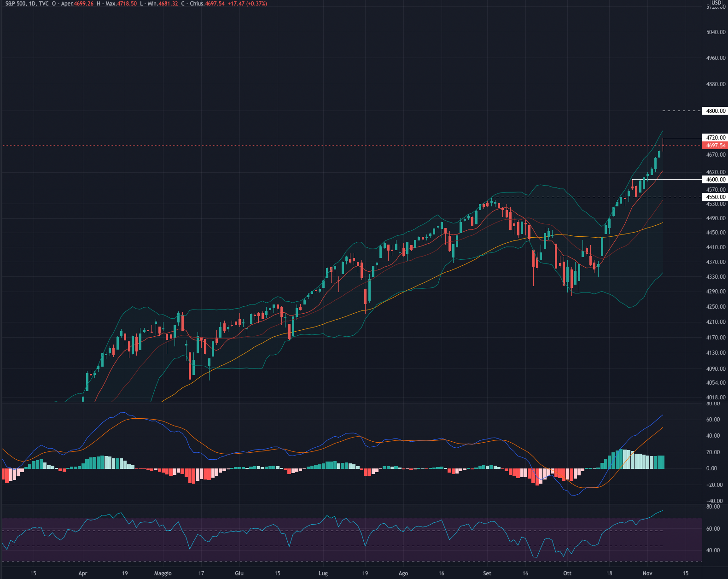Viewport: 728px width, 579px height.
Task: Click 4090.00 on the price scale
Action: click(x=716, y=369)
